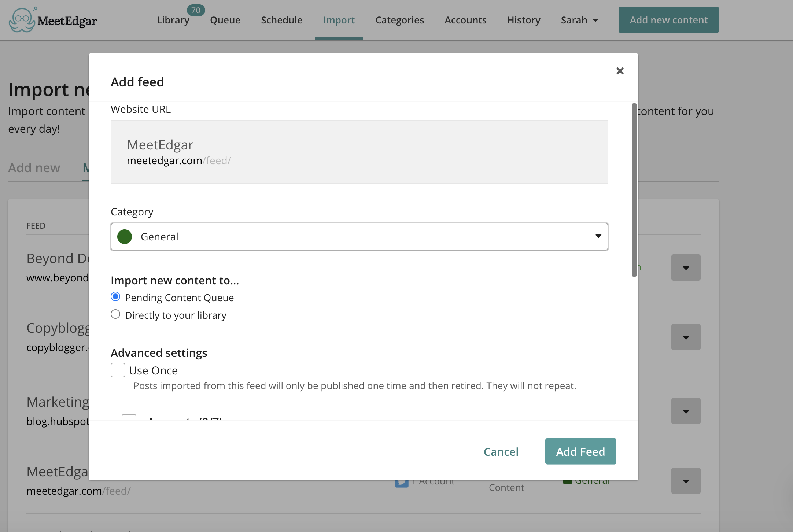Open MeetEdgar feed row dropdown arrow
The width and height of the screenshot is (793, 532).
tap(686, 481)
